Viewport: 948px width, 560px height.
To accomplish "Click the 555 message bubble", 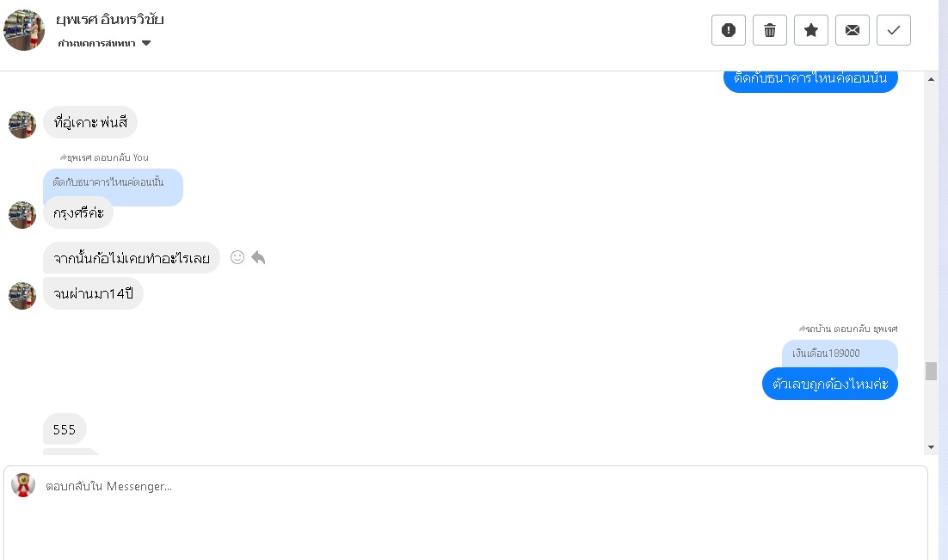I will (x=65, y=429).
